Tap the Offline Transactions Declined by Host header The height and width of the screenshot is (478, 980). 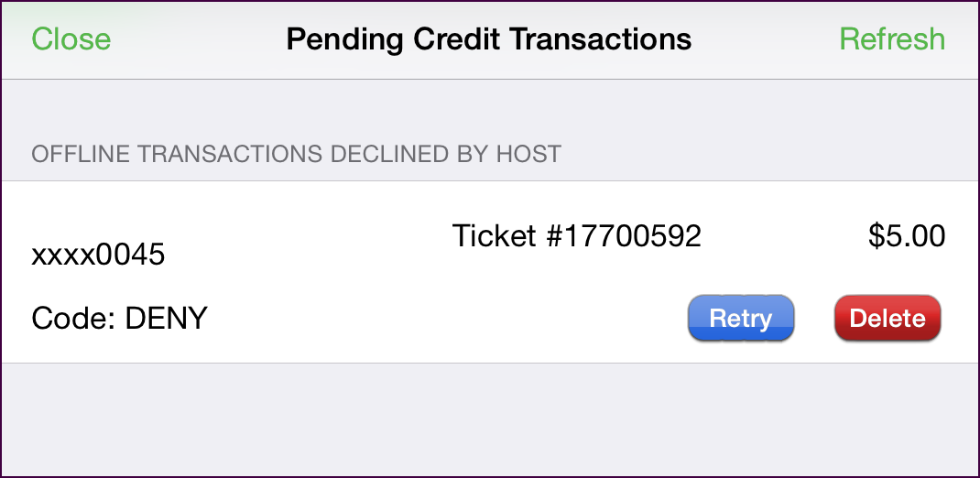tap(296, 154)
